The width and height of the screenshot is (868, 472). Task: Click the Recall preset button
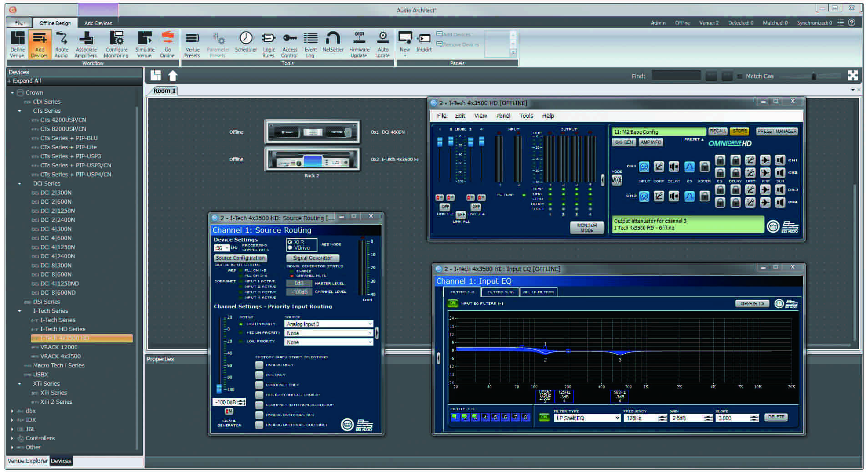tap(718, 131)
